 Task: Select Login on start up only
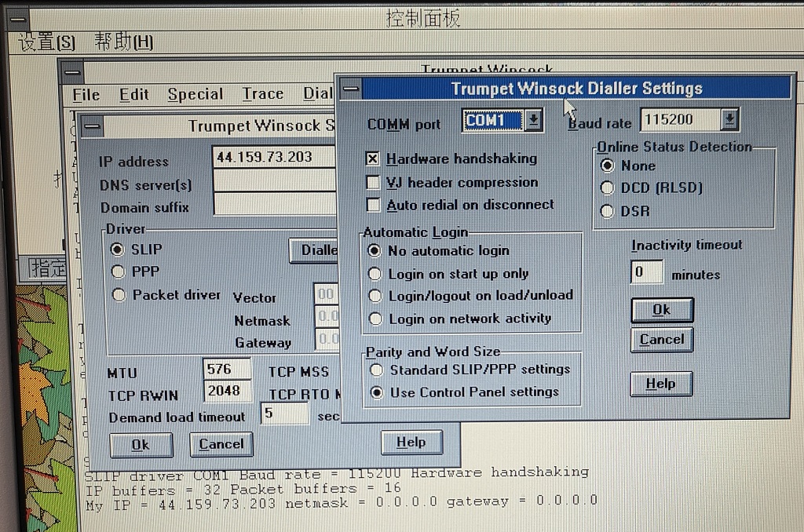(375, 274)
